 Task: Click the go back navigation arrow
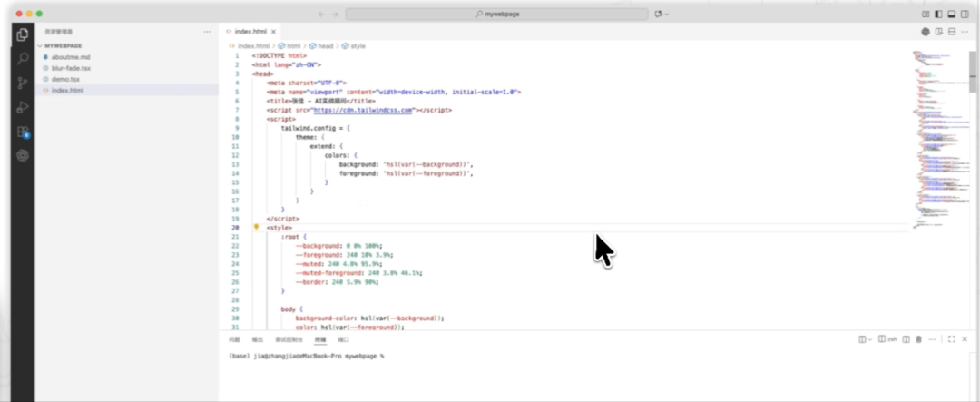pos(320,14)
